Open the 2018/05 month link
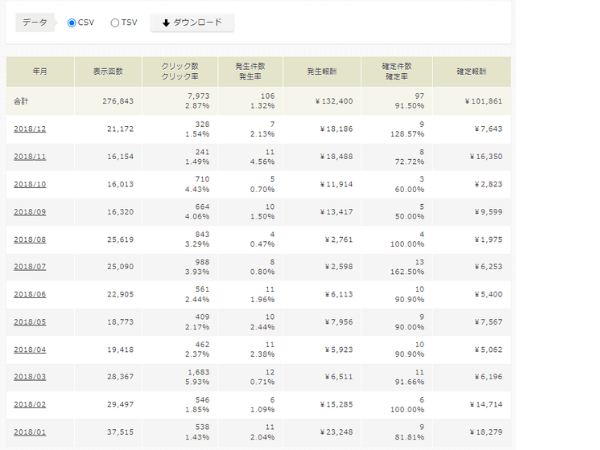The height and width of the screenshot is (450, 600). point(29,324)
